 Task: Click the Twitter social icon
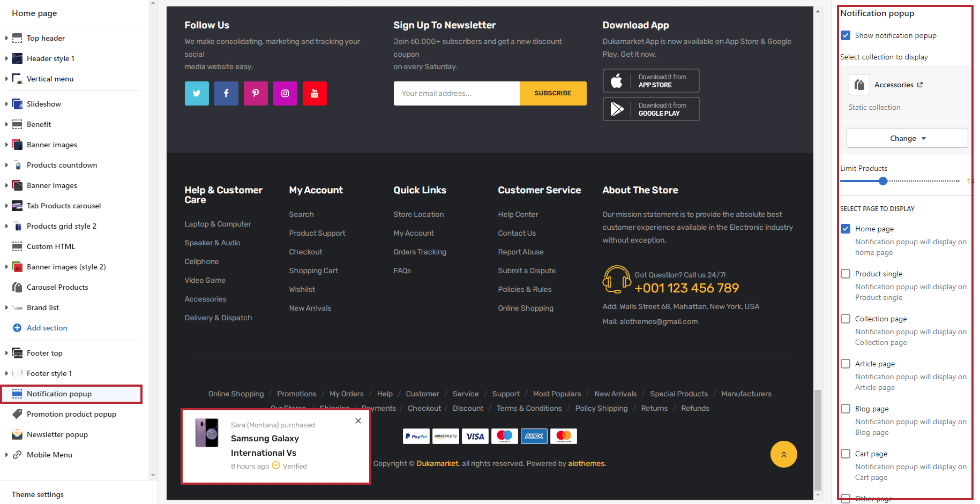coord(197,93)
